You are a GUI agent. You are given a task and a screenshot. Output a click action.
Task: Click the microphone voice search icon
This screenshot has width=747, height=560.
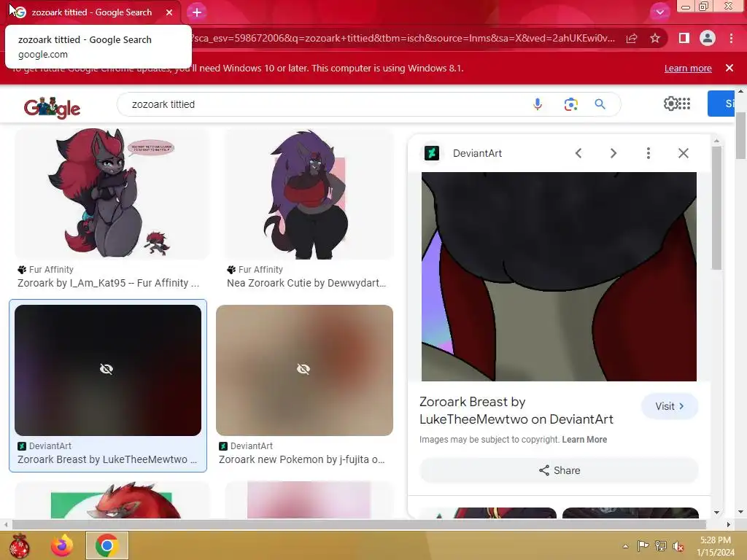pyautogui.click(x=538, y=104)
